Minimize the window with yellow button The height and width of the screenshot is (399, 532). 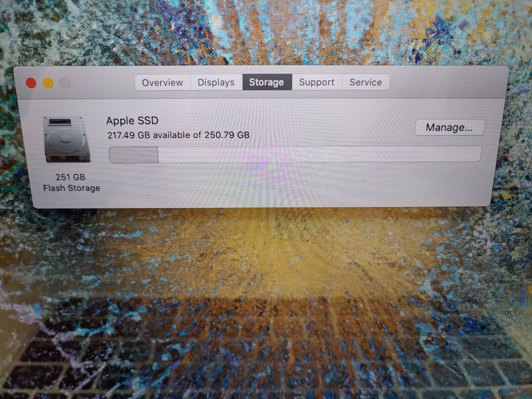(x=48, y=83)
